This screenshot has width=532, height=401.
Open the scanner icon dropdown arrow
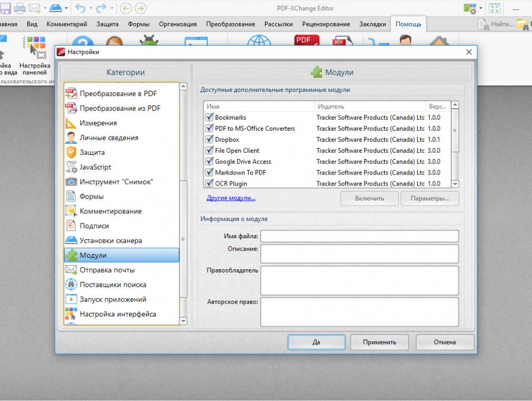click(x=66, y=8)
